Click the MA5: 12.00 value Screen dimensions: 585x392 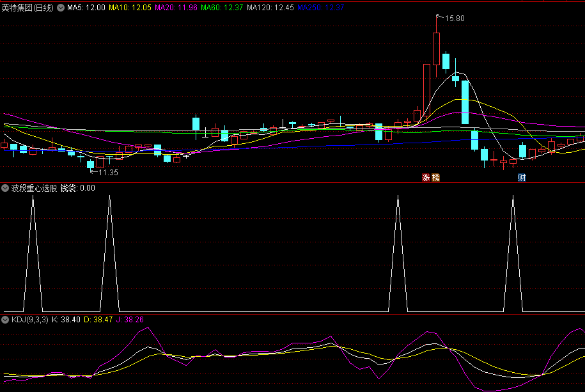coord(86,8)
